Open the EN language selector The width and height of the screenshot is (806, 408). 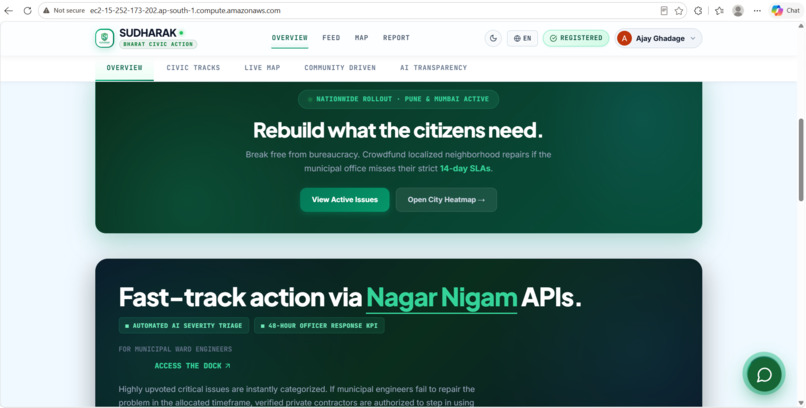[522, 38]
